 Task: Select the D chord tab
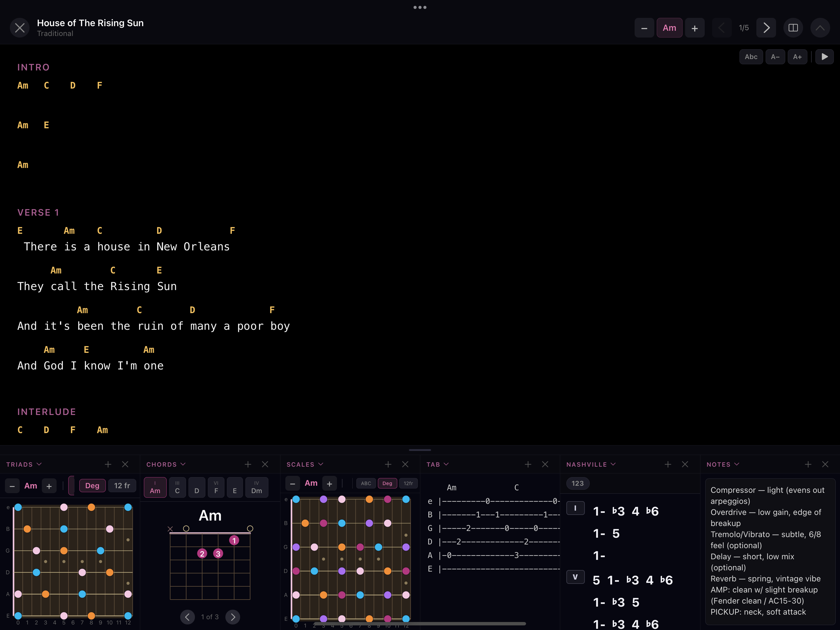(x=197, y=488)
